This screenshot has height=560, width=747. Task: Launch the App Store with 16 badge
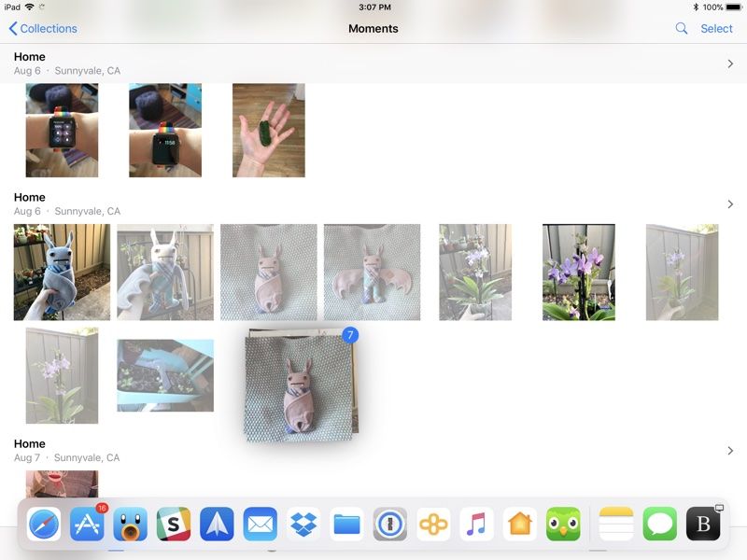(x=88, y=524)
